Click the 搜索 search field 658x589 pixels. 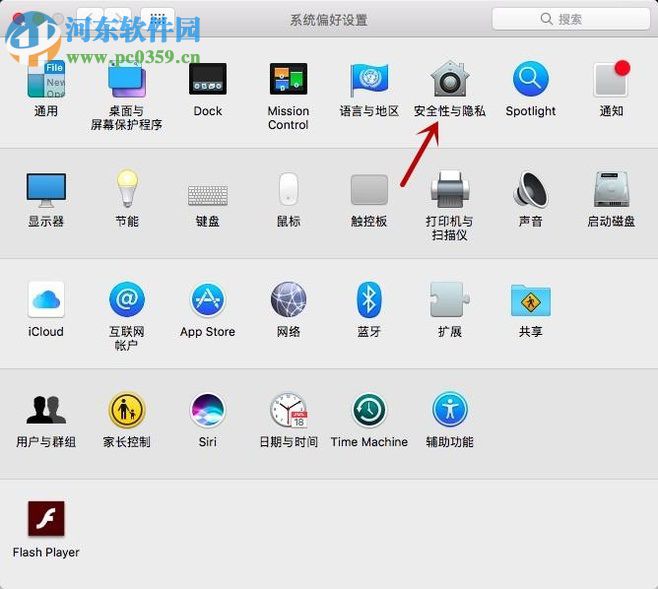(x=570, y=19)
